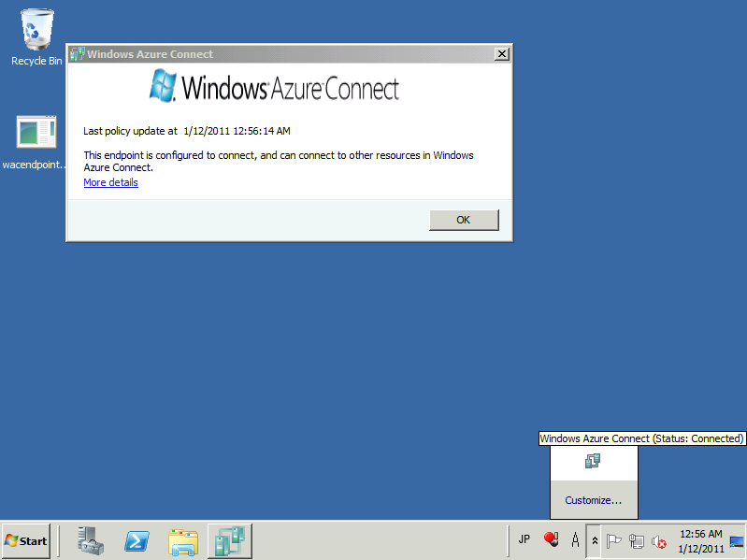Screen dimensions: 747x560
Task: Open the network status tray icon
Action: [637, 541]
